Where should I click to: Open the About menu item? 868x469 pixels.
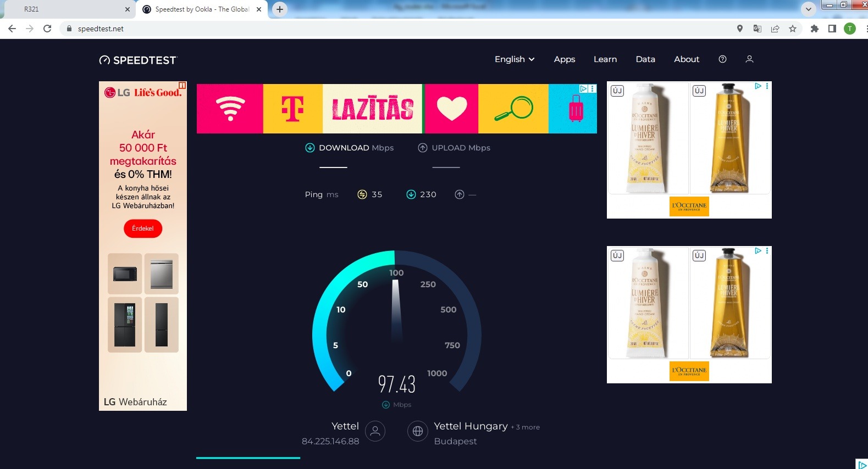[687, 59]
